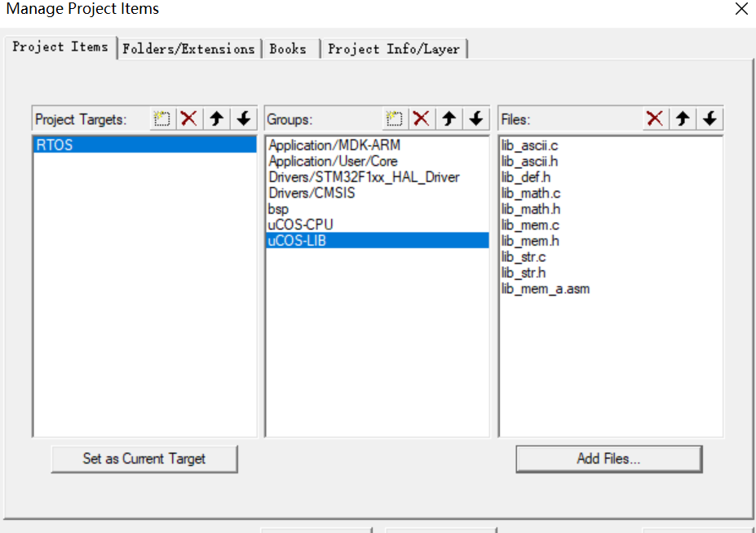Select the uCOS-CPU group

tap(377, 224)
